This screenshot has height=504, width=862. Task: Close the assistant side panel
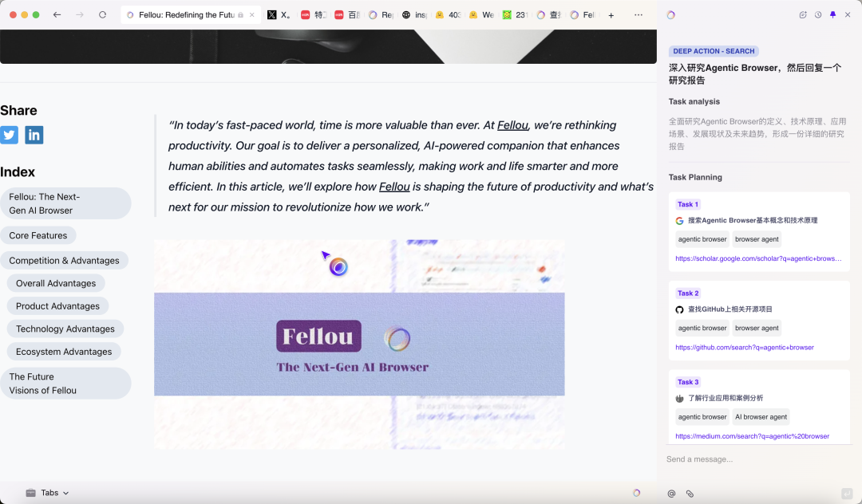click(x=848, y=15)
